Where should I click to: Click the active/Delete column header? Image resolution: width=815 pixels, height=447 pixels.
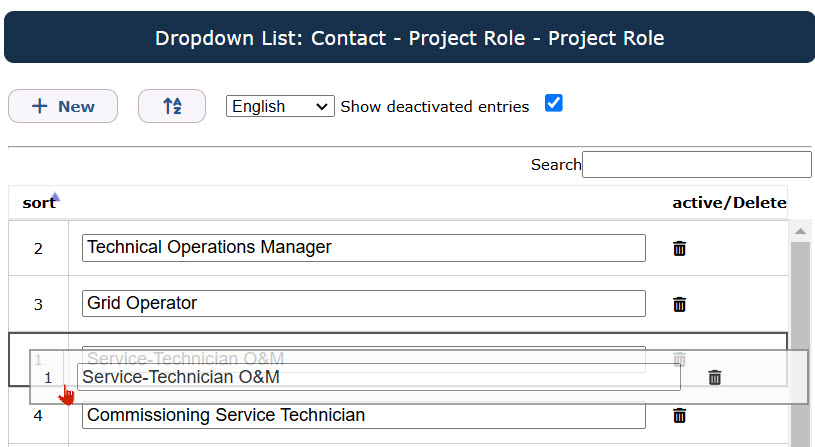[x=729, y=202]
